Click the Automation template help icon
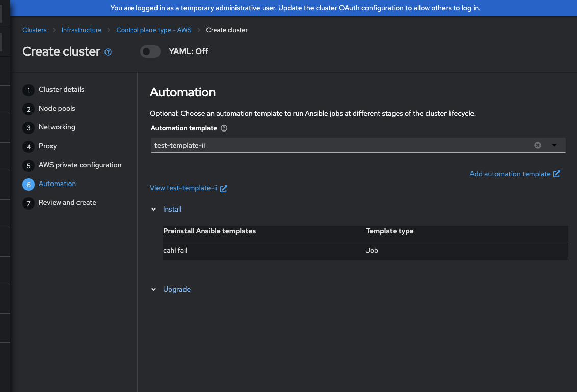This screenshot has height=392, width=577. point(224,128)
